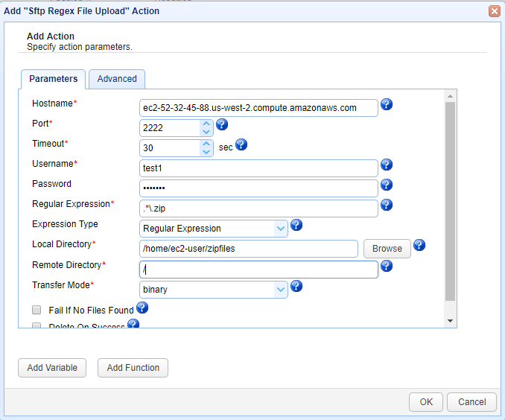The height and width of the screenshot is (420, 505).
Task: Select the Parameters tab
Action: click(54, 79)
